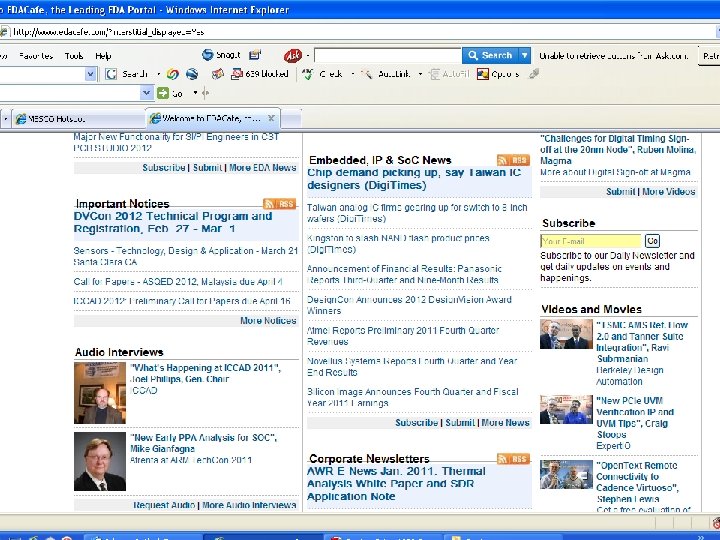Click the colorful swirl toolbar icon
720x540 pixels.
[173, 74]
